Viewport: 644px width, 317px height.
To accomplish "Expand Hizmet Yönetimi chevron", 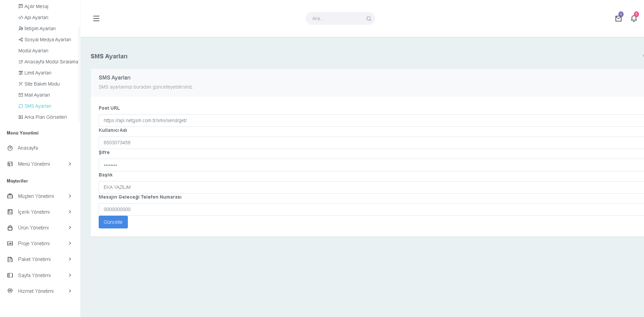I will coord(70,291).
